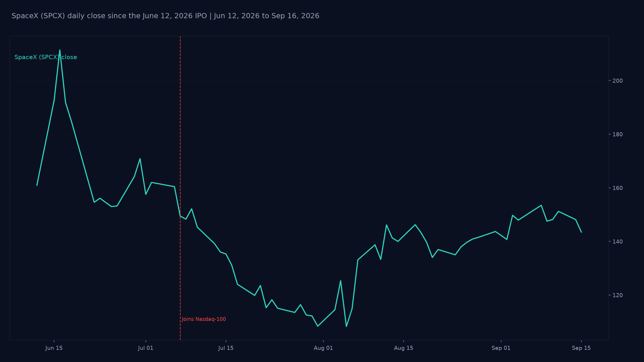Click the 'Joins Nasdaq-100' annotation label

[x=204, y=319]
